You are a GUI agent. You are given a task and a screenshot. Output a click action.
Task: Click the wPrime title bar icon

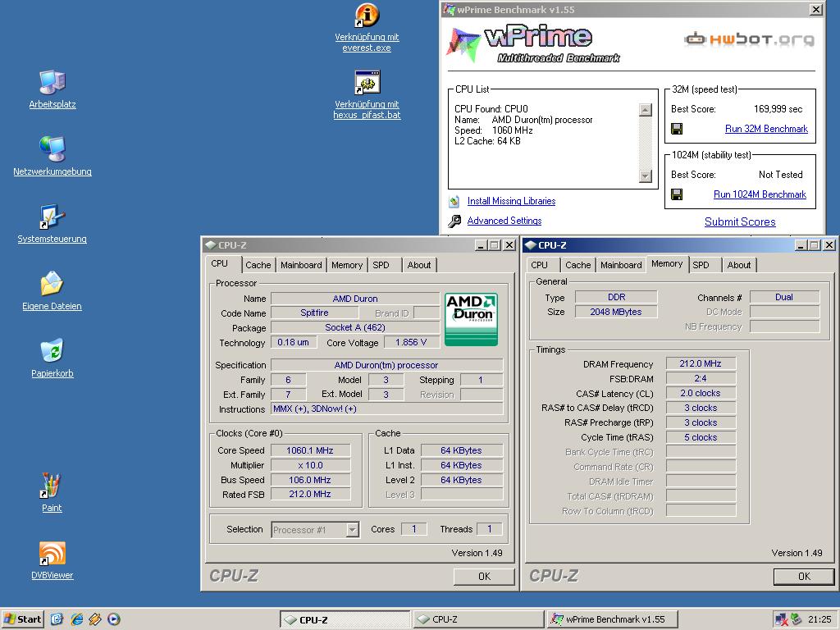point(449,10)
